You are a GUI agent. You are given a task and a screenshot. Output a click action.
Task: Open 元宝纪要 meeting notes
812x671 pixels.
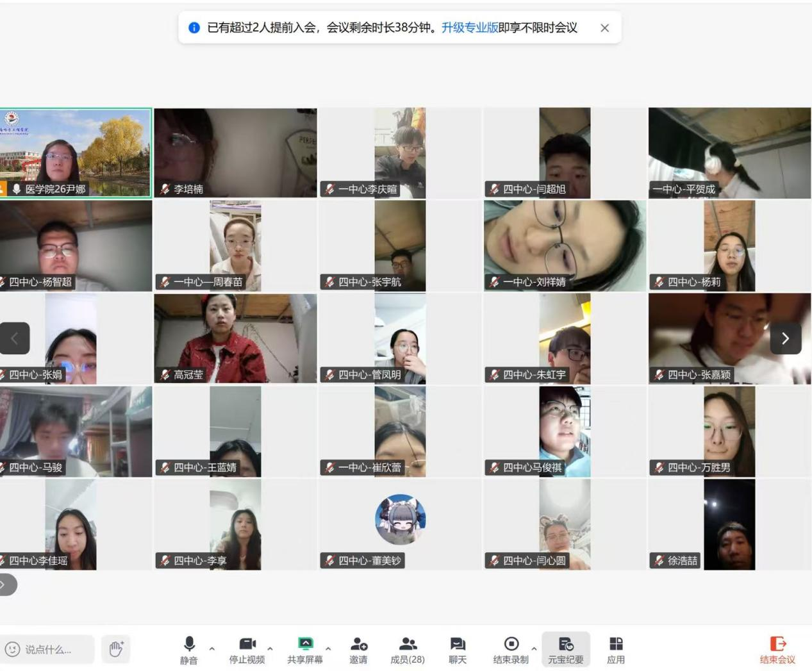(x=566, y=649)
